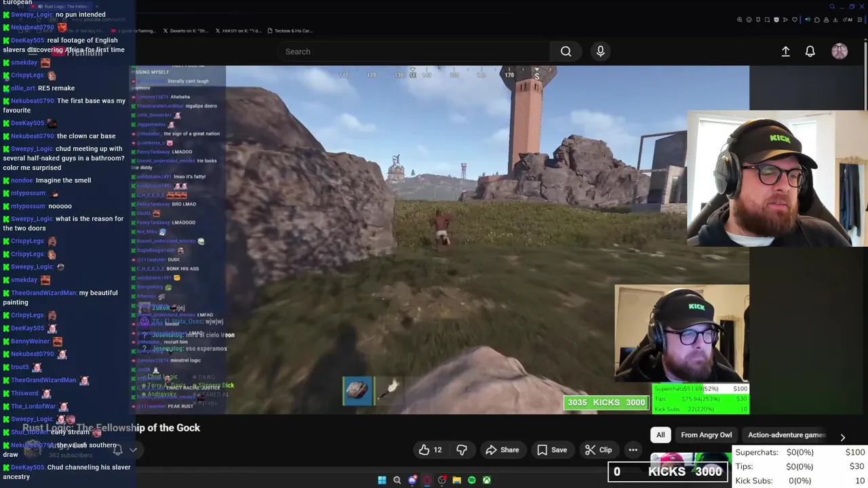
Task: Click the browser extensions cube icon
Action: [816, 20]
